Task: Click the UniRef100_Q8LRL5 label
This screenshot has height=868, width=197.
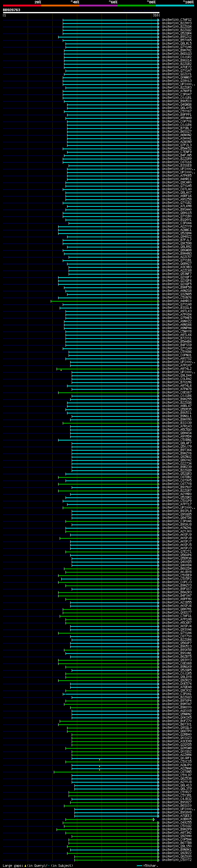Action: (x=177, y=43)
